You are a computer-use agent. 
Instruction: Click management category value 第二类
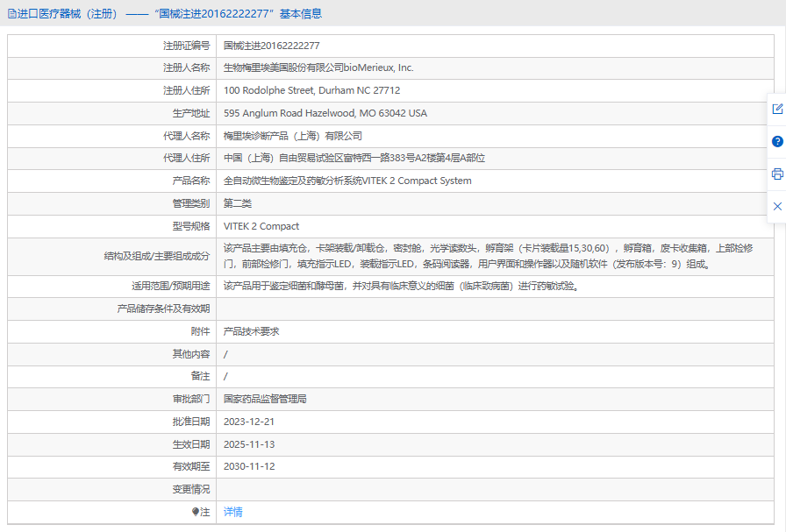point(238,203)
